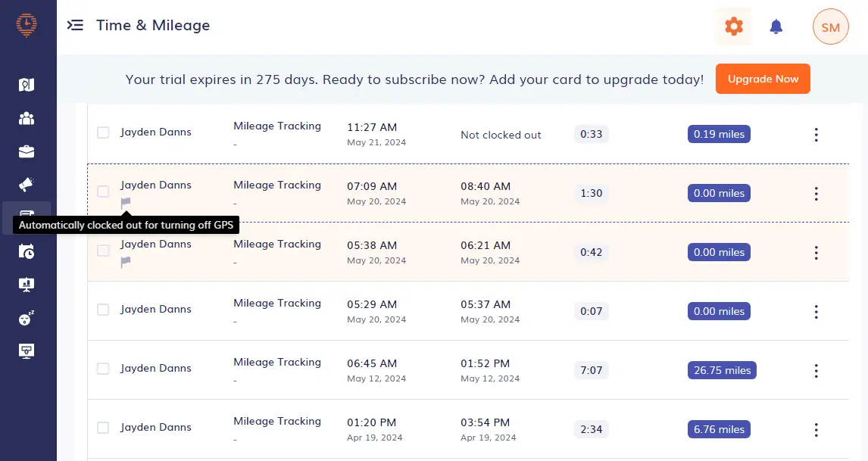The image size is (868, 461).
Task: Select the checkbox for the 7:07 hours row
Action: pyautogui.click(x=103, y=369)
